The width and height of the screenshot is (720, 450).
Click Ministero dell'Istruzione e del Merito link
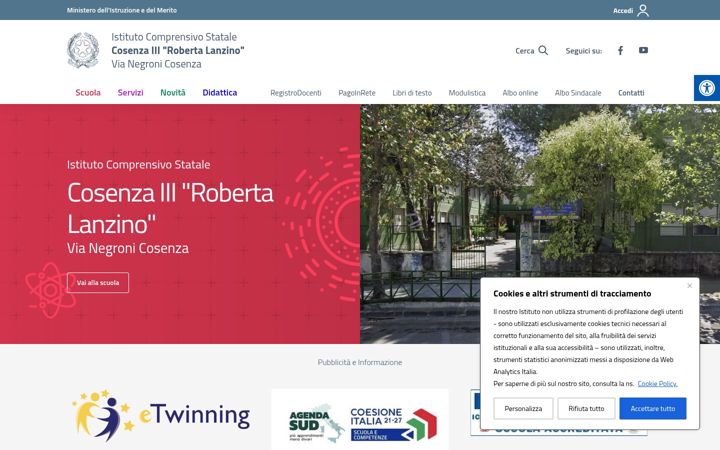(122, 10)
